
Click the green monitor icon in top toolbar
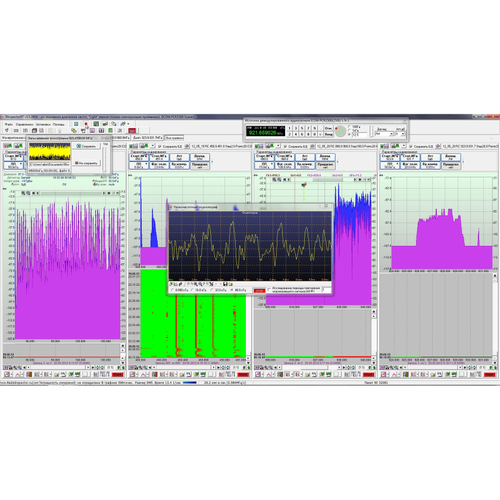pyautogui.click(x=96, y=124)
